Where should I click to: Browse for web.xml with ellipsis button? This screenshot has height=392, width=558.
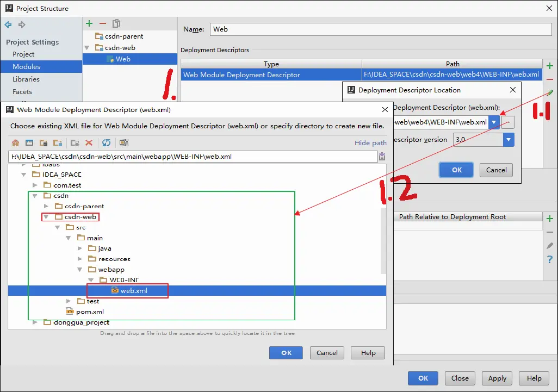(508, 122)
